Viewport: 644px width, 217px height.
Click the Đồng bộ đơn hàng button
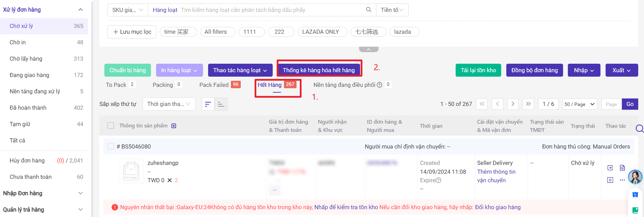coord(535,70)
